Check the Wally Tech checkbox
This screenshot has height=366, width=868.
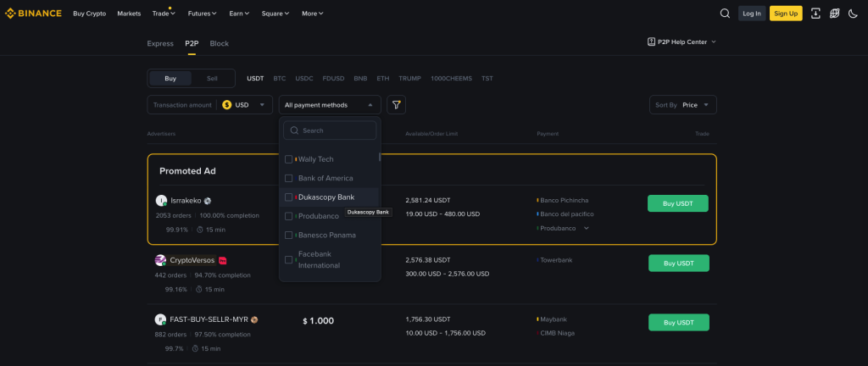click(x=288, y=159)
